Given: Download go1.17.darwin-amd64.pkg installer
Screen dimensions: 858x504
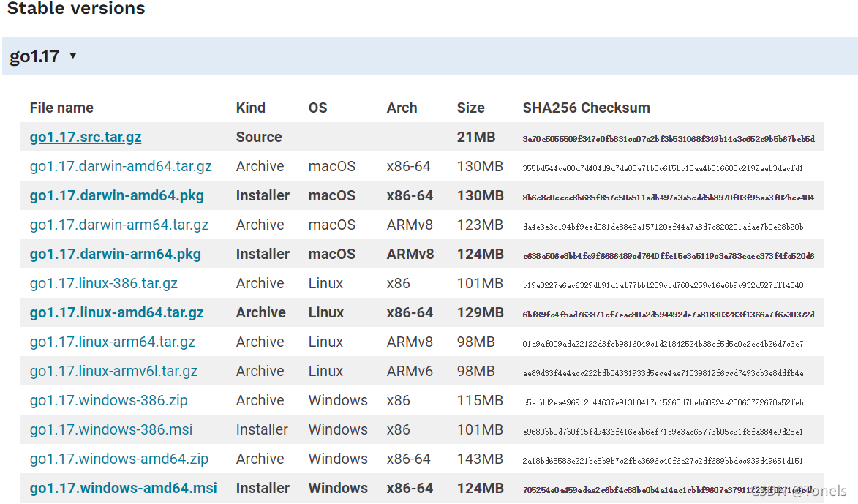Looking at the screenshot, I should [116, 195].
